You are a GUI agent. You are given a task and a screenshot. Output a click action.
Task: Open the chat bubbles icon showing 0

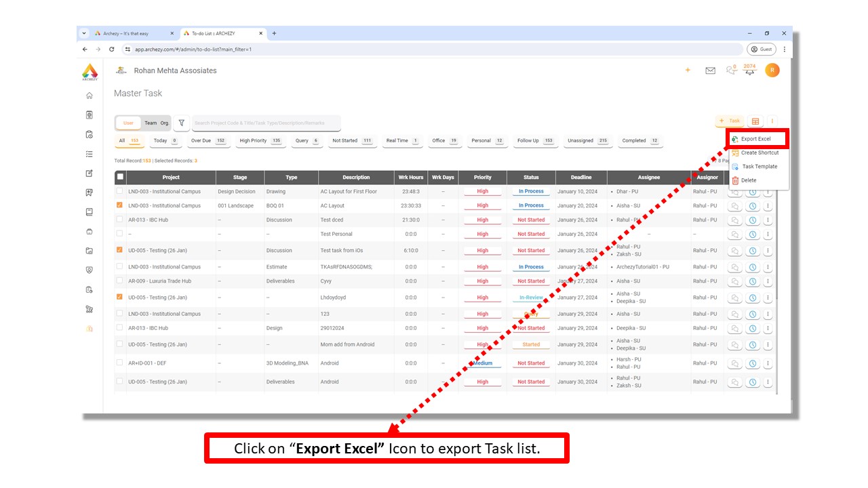[731, 70]
